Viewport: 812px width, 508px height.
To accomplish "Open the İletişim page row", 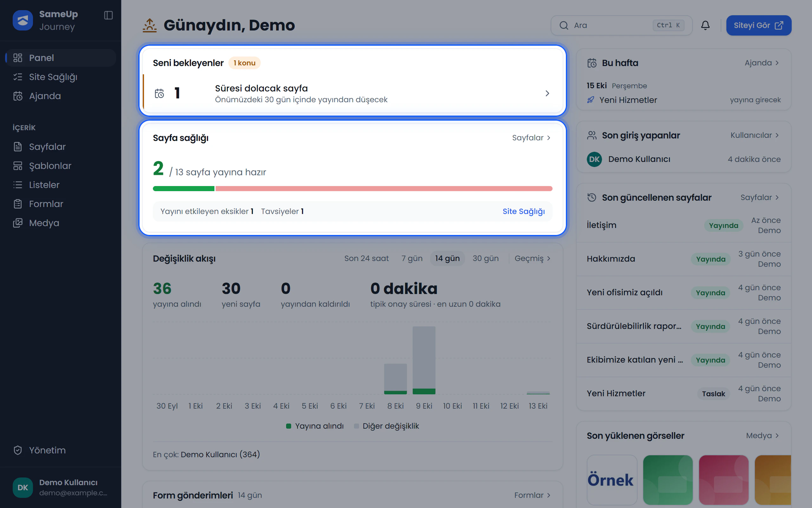I will (x=684, y=225).
